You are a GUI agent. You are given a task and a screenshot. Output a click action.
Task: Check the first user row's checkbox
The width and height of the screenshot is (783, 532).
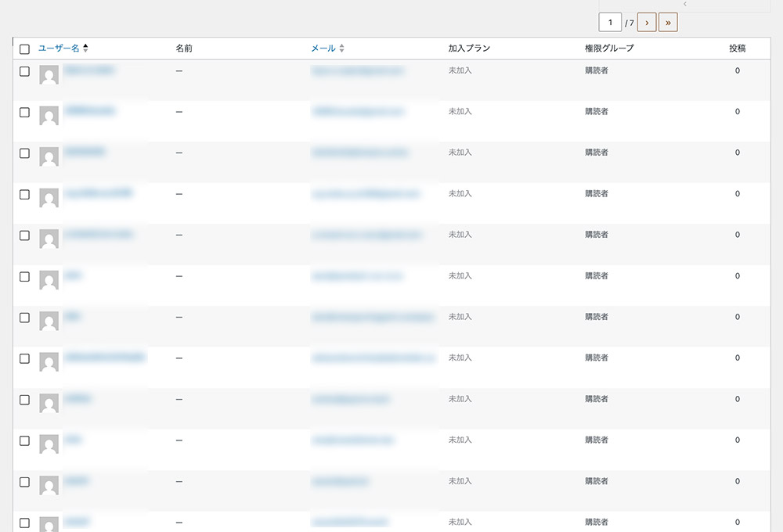tap(24, 71)
